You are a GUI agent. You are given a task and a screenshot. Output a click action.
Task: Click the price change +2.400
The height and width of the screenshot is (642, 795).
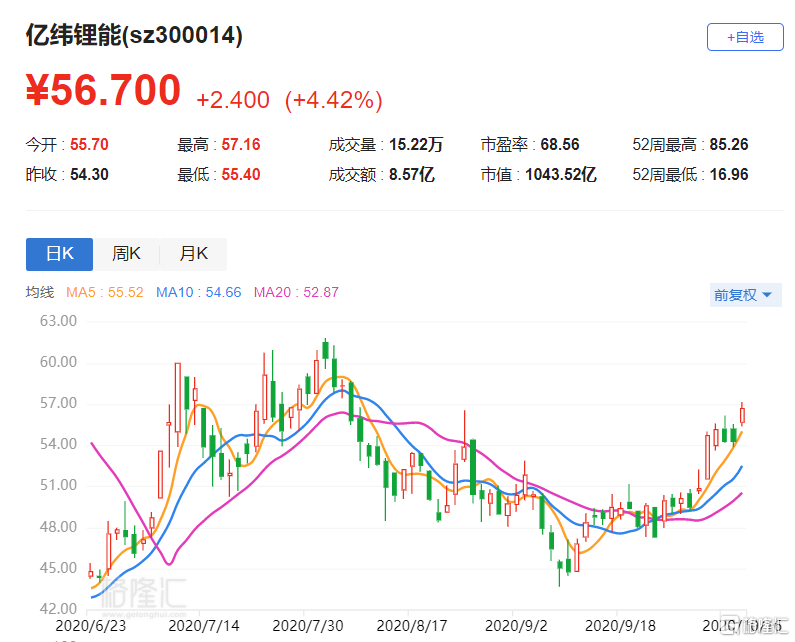[233, 100]
